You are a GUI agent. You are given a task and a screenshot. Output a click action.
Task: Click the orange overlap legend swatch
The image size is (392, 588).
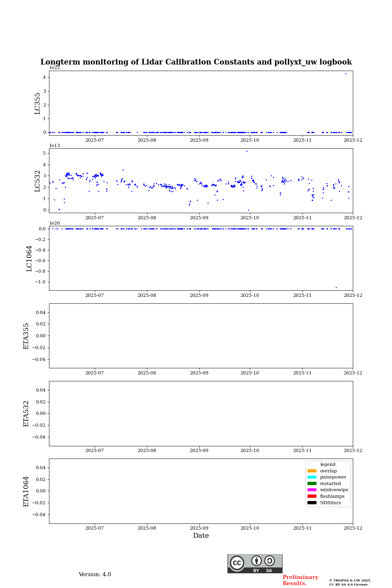click(x=312, y=471)
